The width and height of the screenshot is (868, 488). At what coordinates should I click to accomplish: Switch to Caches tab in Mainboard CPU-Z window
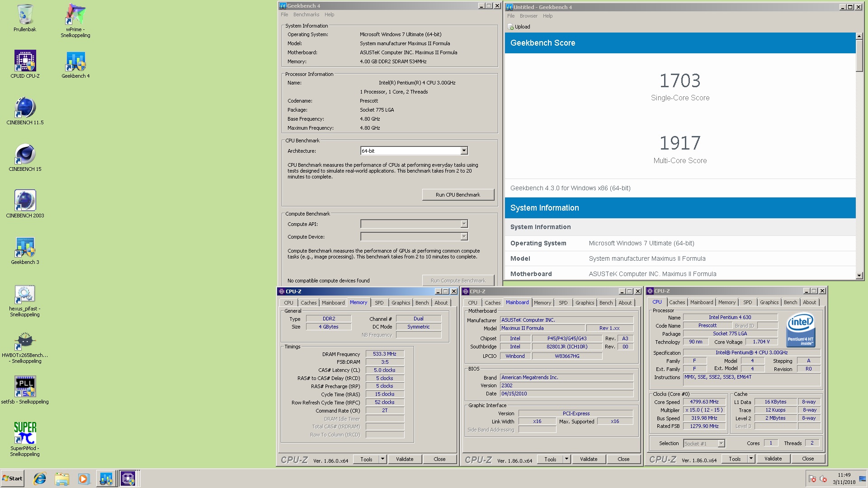click(x=493, y=303)
